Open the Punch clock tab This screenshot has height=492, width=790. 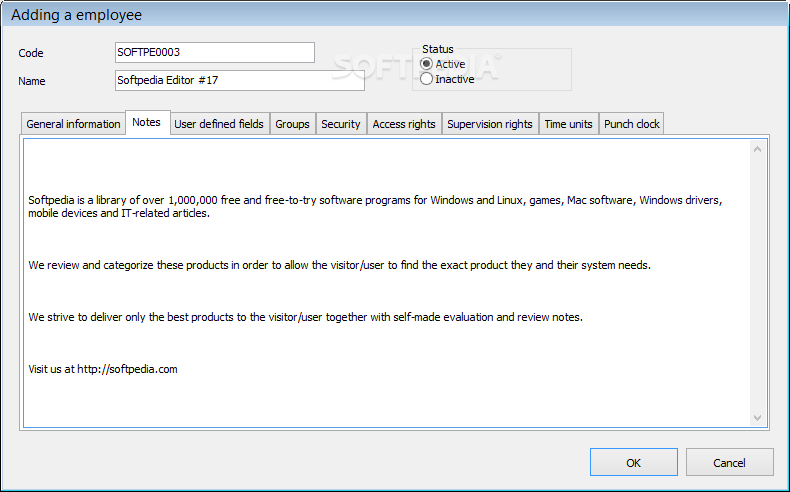[x=632, y=124]
